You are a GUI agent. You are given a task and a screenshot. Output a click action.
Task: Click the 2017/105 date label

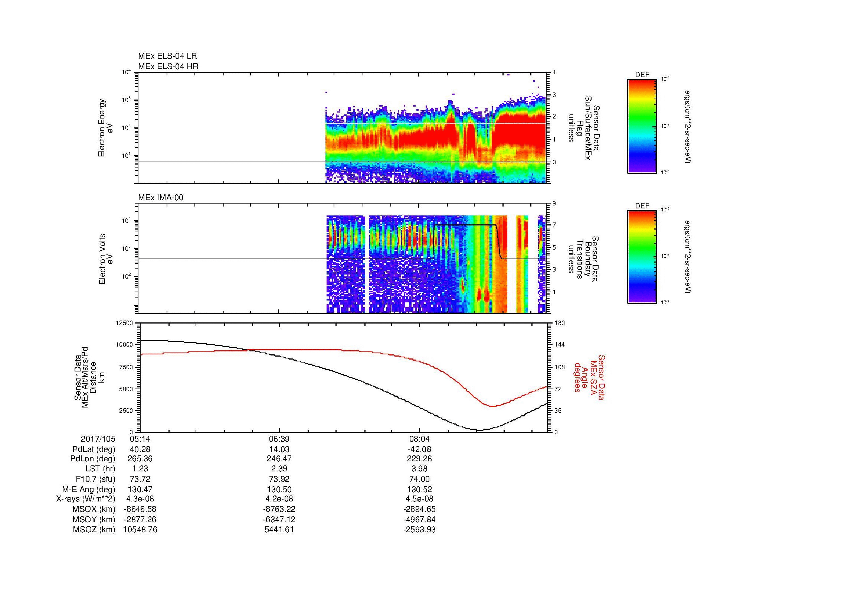click(98, 439)
